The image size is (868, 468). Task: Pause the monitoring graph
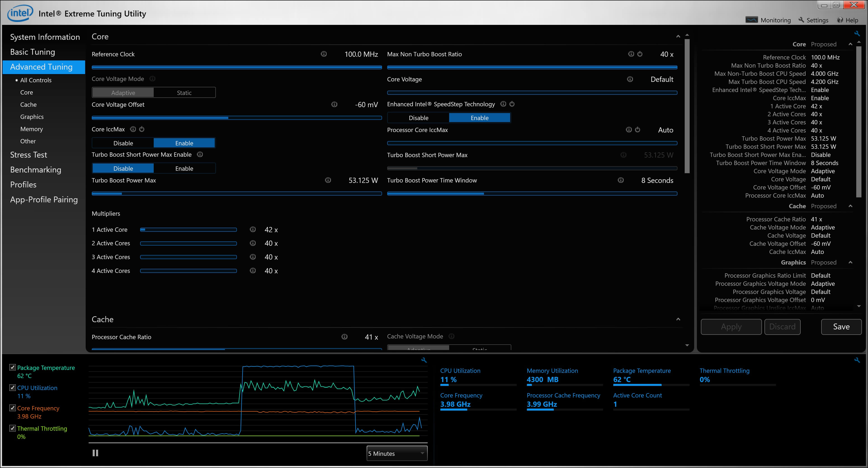[95, 453]
